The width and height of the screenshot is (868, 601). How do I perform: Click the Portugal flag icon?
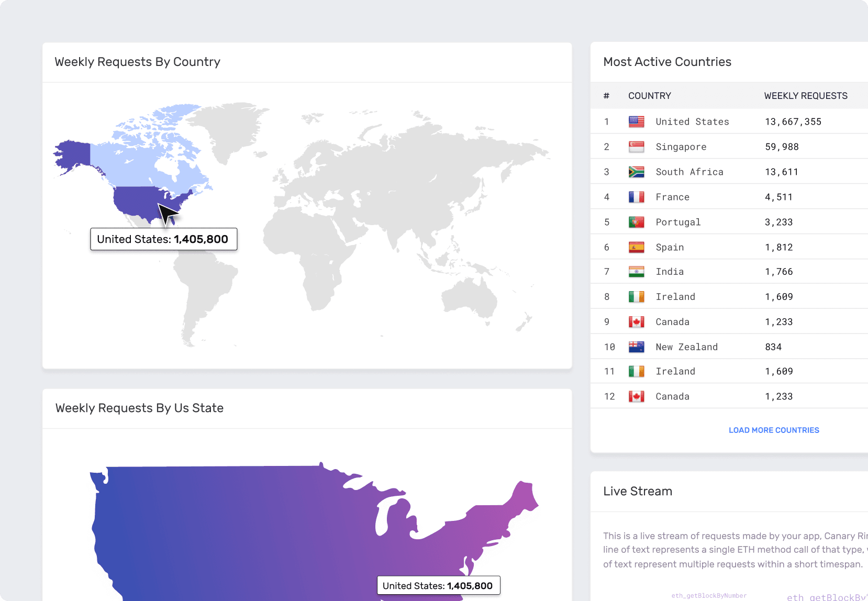coord(636,222)
